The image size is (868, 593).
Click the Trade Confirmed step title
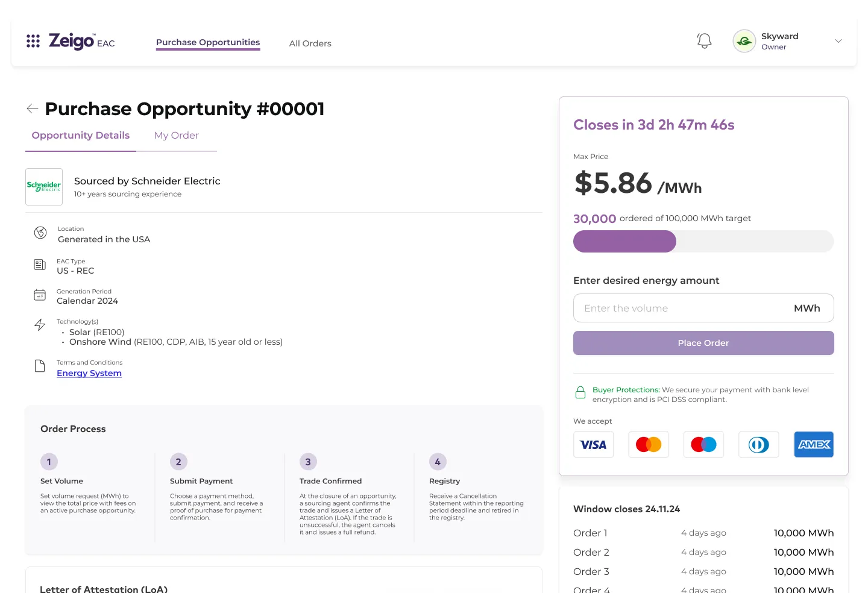[x=330, y=481]
